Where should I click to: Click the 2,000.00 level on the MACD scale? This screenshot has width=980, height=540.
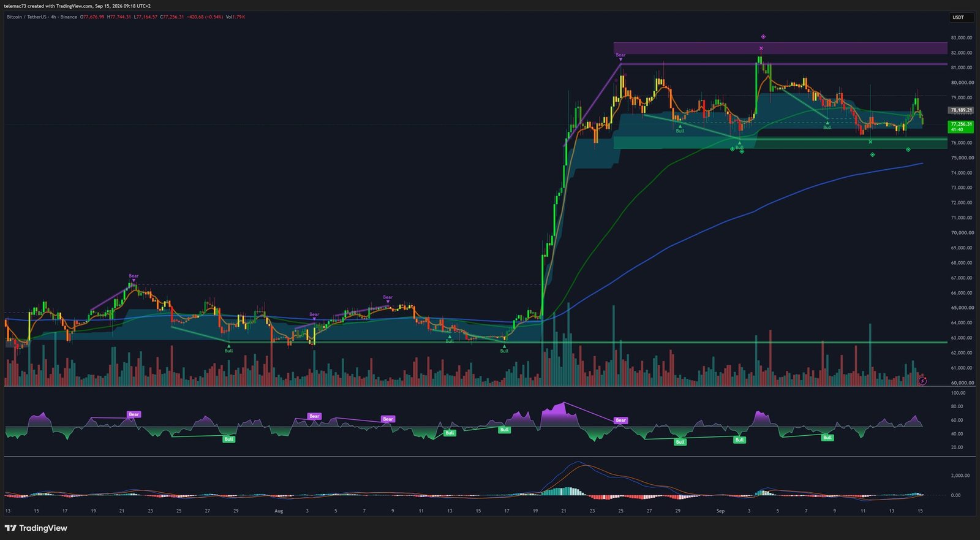960,476
